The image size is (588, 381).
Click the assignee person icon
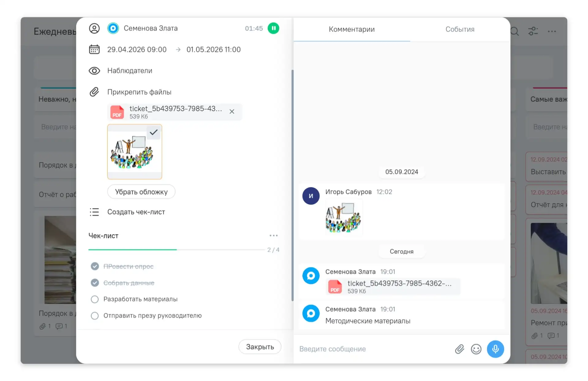point(94,28)
